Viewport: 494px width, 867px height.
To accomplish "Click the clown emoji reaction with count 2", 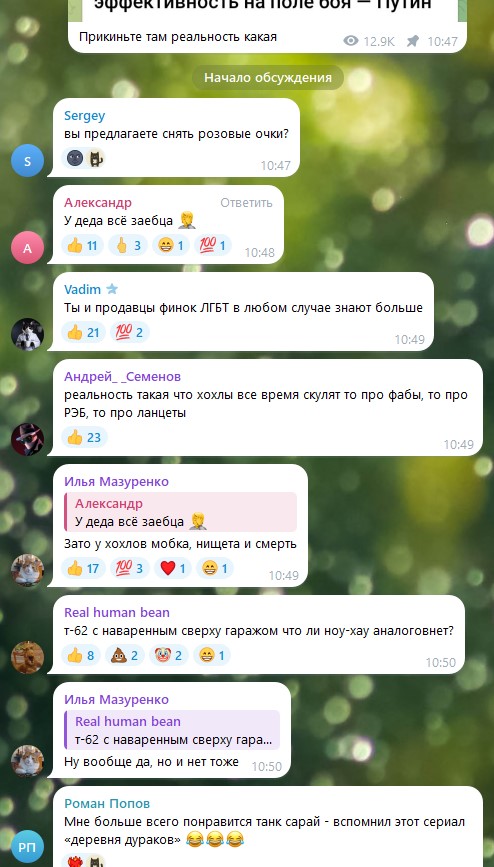I will [169, 655].
